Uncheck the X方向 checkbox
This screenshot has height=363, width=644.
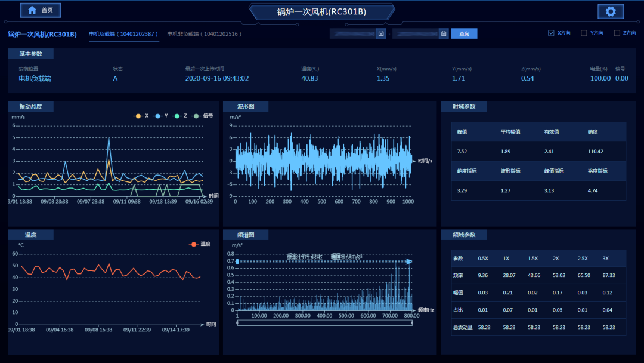click(x=551, y=33)
